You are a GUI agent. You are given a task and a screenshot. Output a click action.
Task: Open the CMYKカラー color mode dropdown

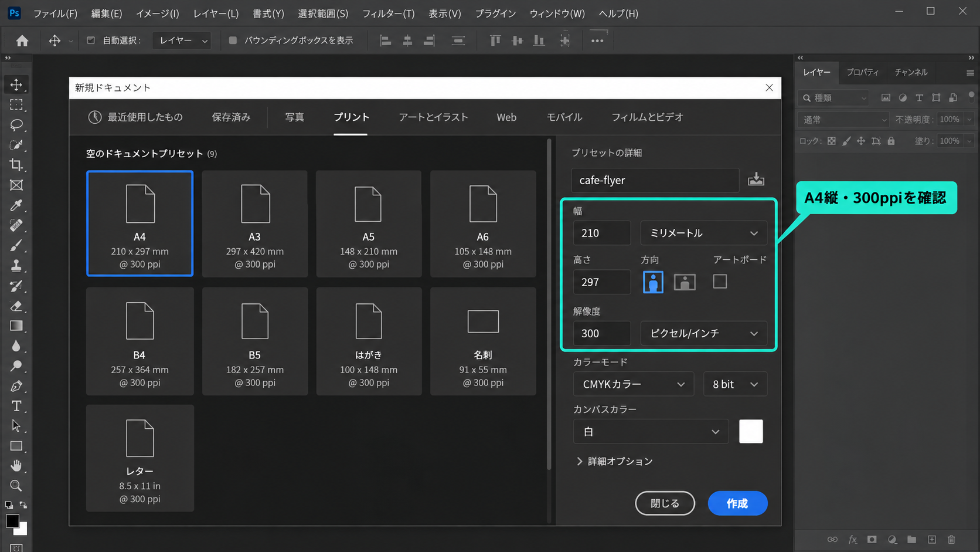click(633, 384)
